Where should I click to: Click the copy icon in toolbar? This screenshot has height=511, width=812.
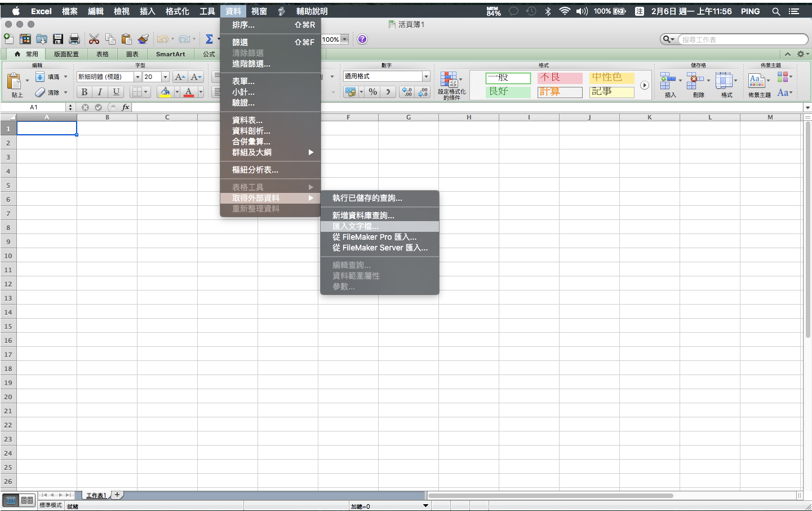coord(110,39)
